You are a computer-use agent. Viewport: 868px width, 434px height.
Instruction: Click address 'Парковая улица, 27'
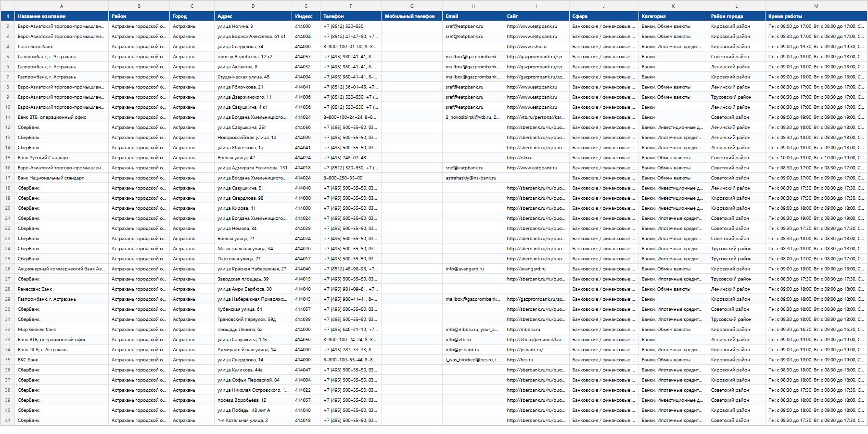pos(253,259)
